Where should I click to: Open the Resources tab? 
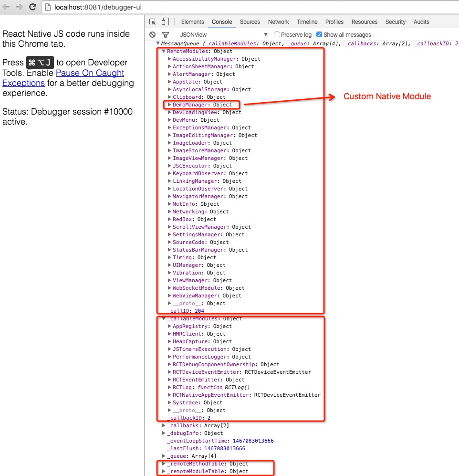365,22
